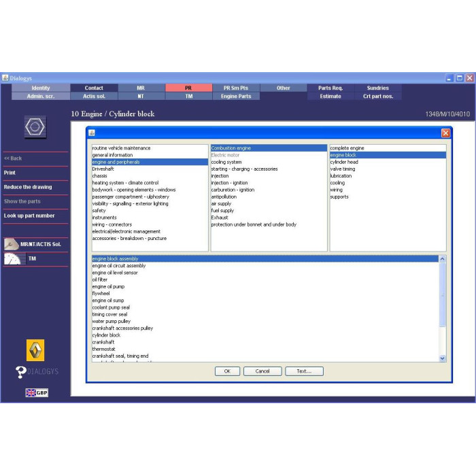Select 'flywheel' in bottom list
This screenshot has height=476, width=476.
coord(265,294)
